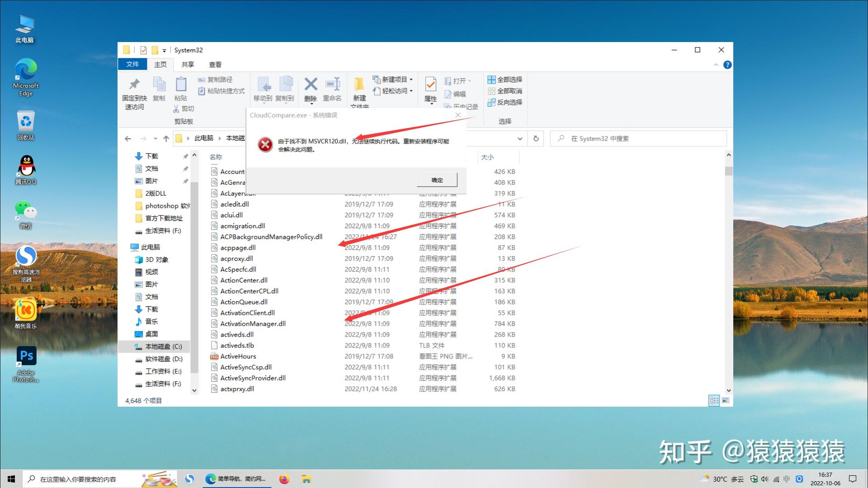
Task: Select Software Disk (D:) in tree
Action: 159,359
